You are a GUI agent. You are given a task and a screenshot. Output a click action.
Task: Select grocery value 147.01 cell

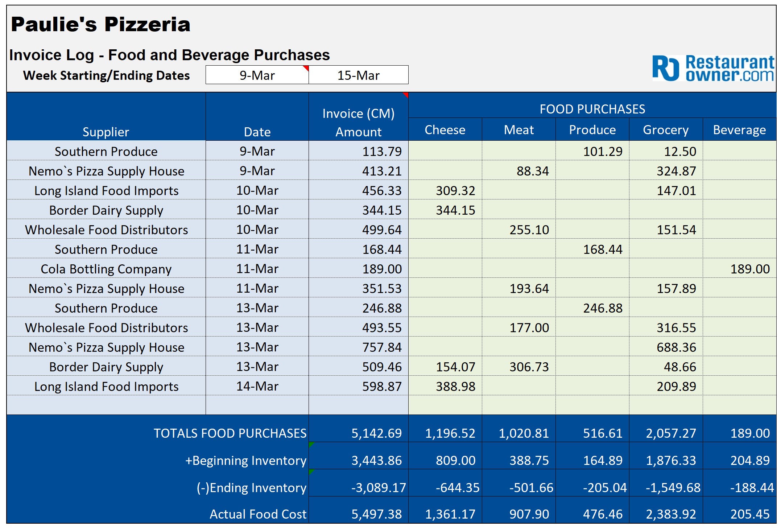[x=666, y=190]
